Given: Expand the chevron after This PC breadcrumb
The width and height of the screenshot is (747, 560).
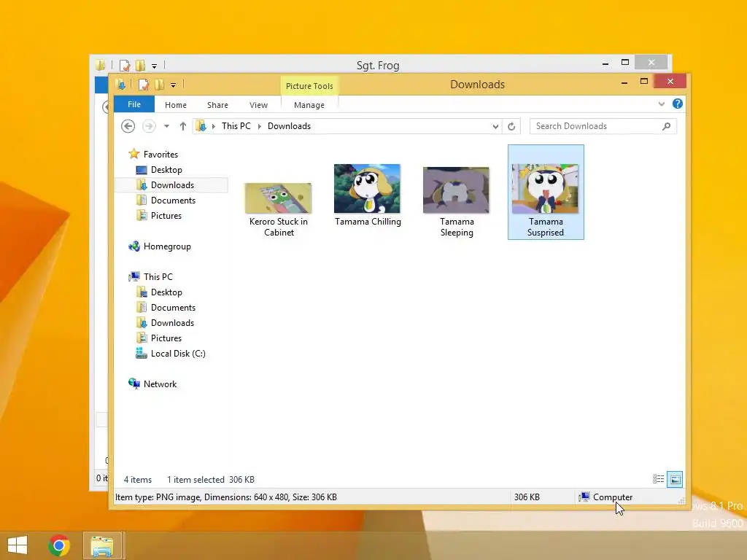Looking at the screenshot, I should tap(260, 126).
